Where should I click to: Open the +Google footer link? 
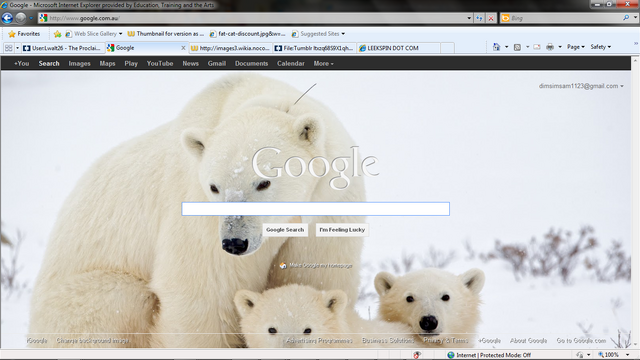point(489,340)
